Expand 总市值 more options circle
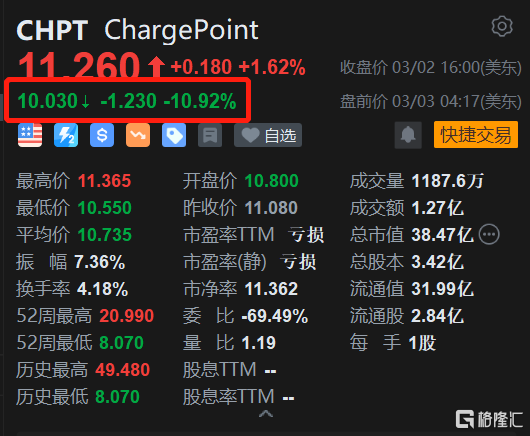Screen dimensions: 530x436 (489, 234)
